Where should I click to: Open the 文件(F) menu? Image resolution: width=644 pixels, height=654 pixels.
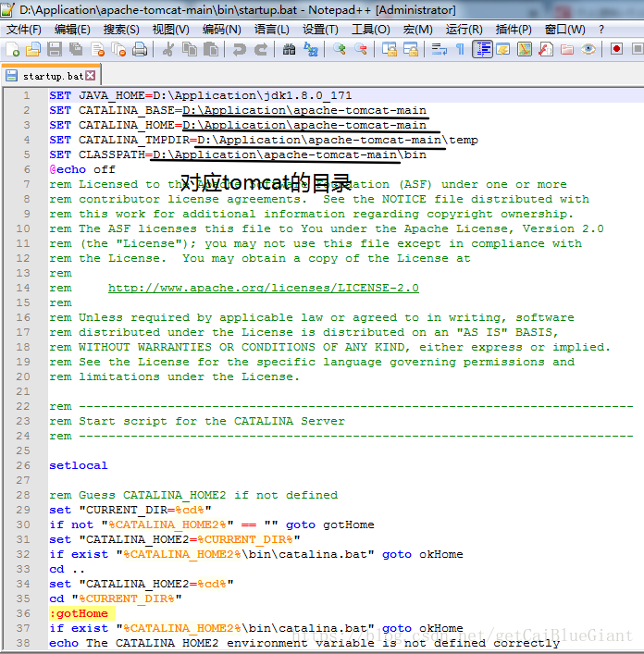click(24, 30)
